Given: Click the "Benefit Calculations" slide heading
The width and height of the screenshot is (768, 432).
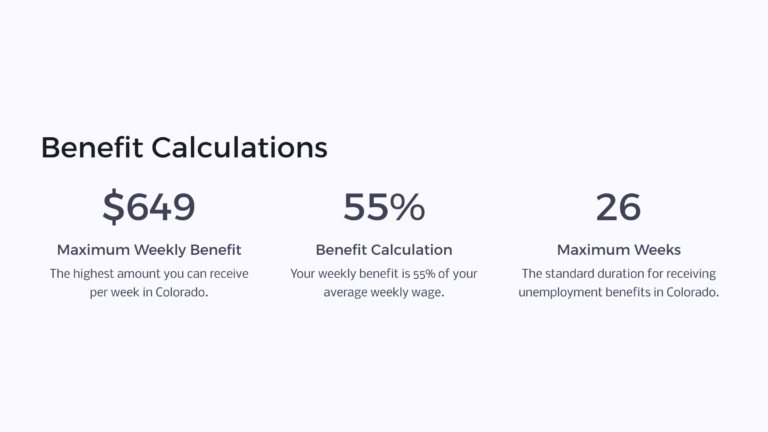Looking at the screenshot, I should point(184,148).
